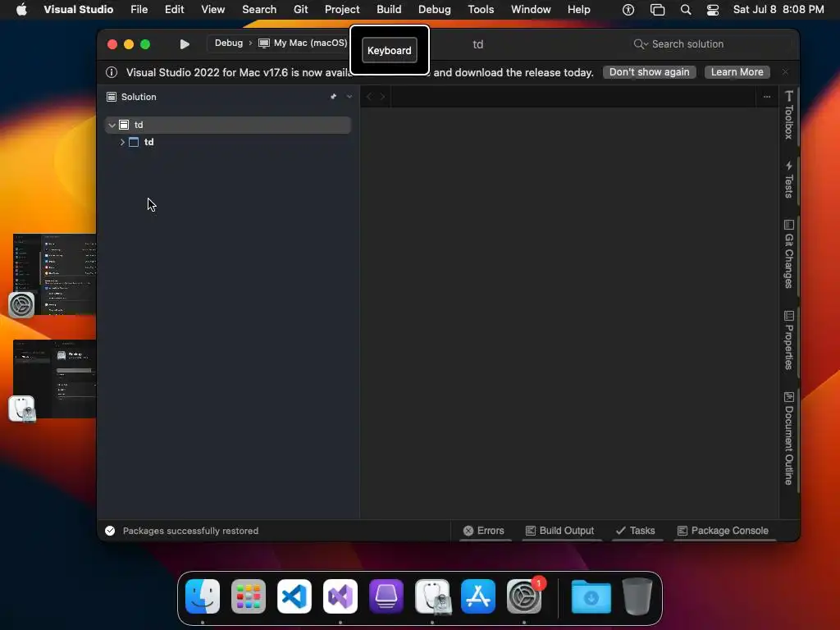
Task: Open the Downloads folder in the Dock
Action: pyautogui.click(x=591, y=596)
